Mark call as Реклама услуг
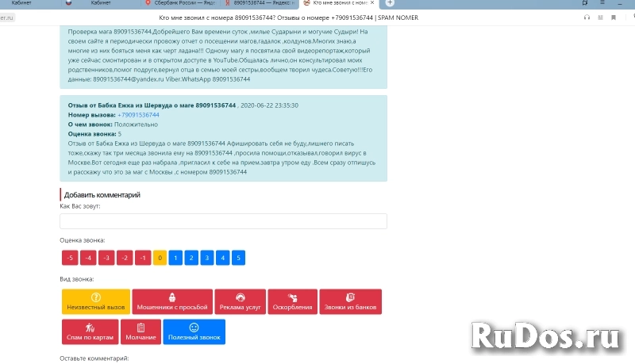Screen dimensions: 635x364 click(240, 301)
